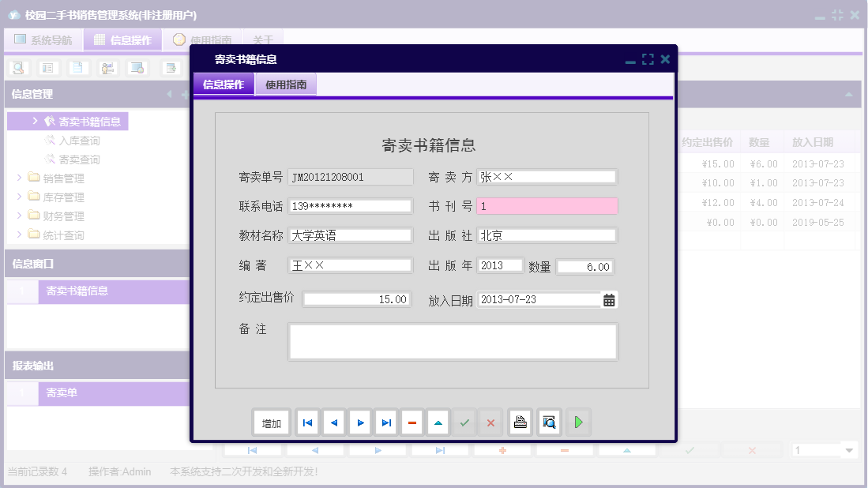The height and width of the screenshot is (488, 868).
Task: Click the search icon in left toolbar
Action: click(x=17, y=68)
